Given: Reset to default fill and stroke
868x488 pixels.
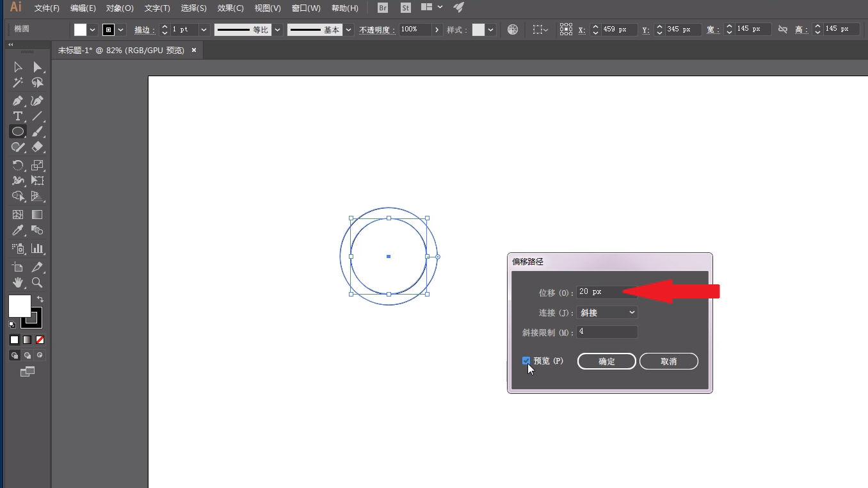Looking at the screenshot, I should pos(12,325).
